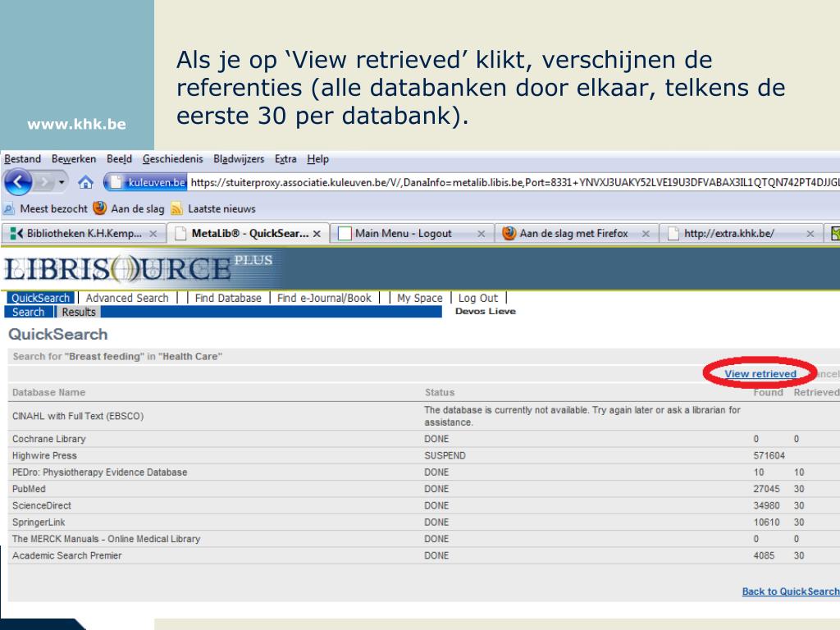This screenshot has height=630, width=840.
Task: Switch to the http://extra.khk.be/ tab
Action: coord(728,234)
